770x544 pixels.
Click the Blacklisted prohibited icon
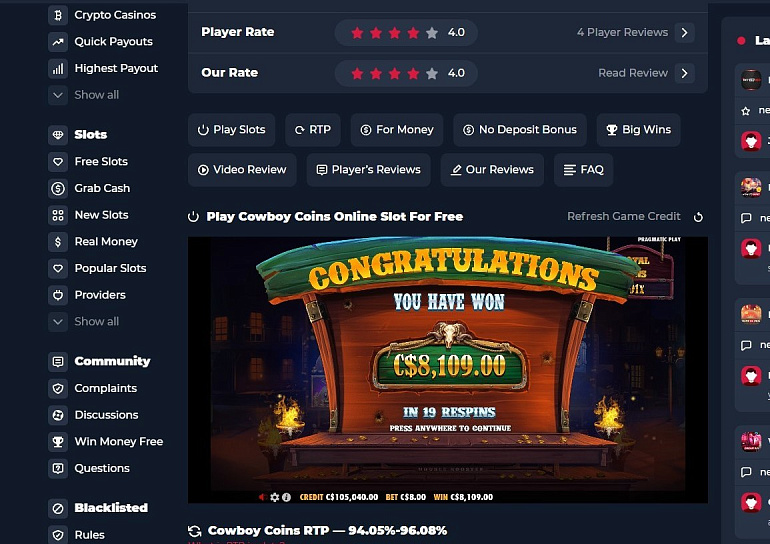coord(58,508)
